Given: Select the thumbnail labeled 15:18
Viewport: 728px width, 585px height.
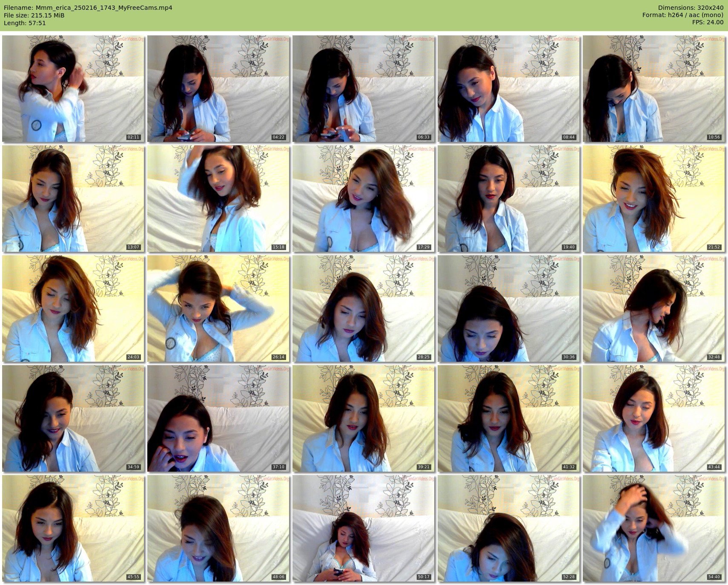Looking at the screenshot, I should pos(218,199).
